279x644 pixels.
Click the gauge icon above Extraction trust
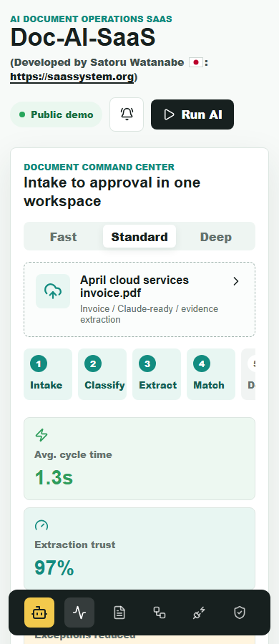(41, 525)
